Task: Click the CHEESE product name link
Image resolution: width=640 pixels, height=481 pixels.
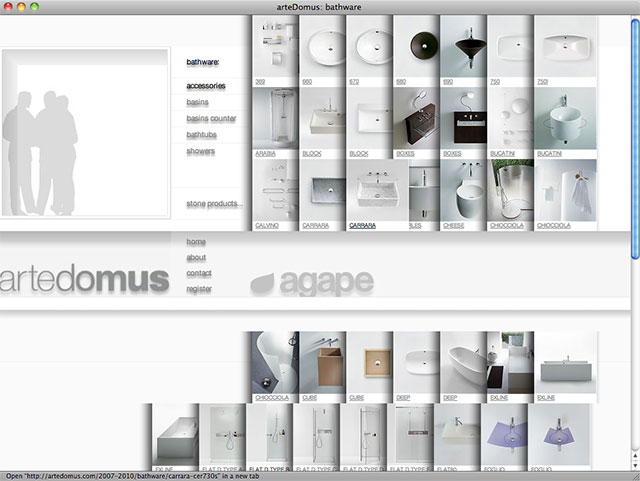Action: click(453, 226)
